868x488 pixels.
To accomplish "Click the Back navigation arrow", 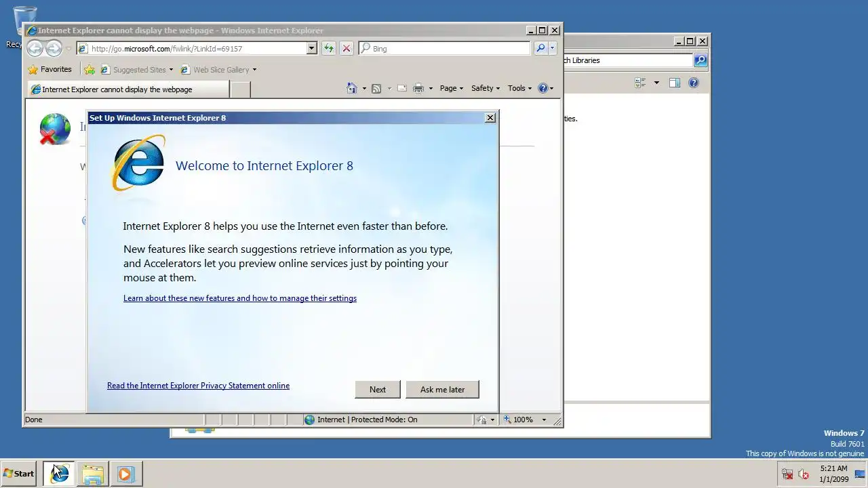I will click(x=35, y=48).
